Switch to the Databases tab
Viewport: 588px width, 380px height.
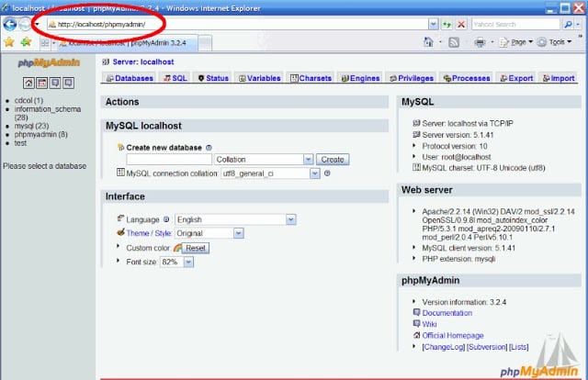pos(129,78)
